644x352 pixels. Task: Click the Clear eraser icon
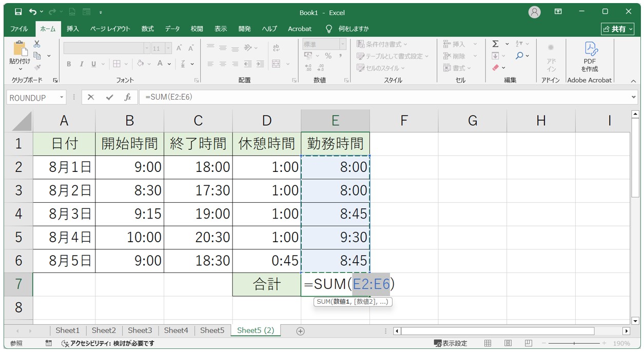tap(495, 67)
